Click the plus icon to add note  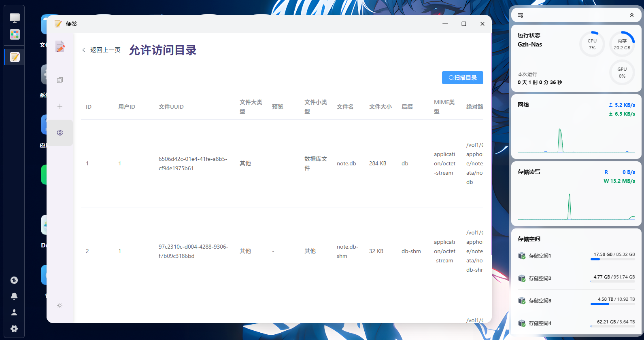60,106
